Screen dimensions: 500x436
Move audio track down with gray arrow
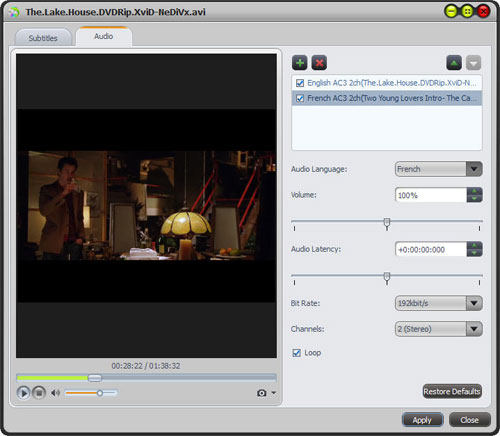click(473, 63)
